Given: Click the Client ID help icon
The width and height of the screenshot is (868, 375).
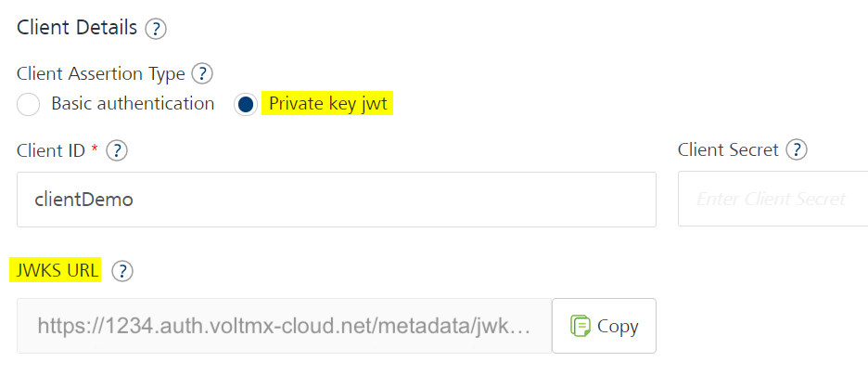Looking at the screenshot, I should (x=117, y=149).
